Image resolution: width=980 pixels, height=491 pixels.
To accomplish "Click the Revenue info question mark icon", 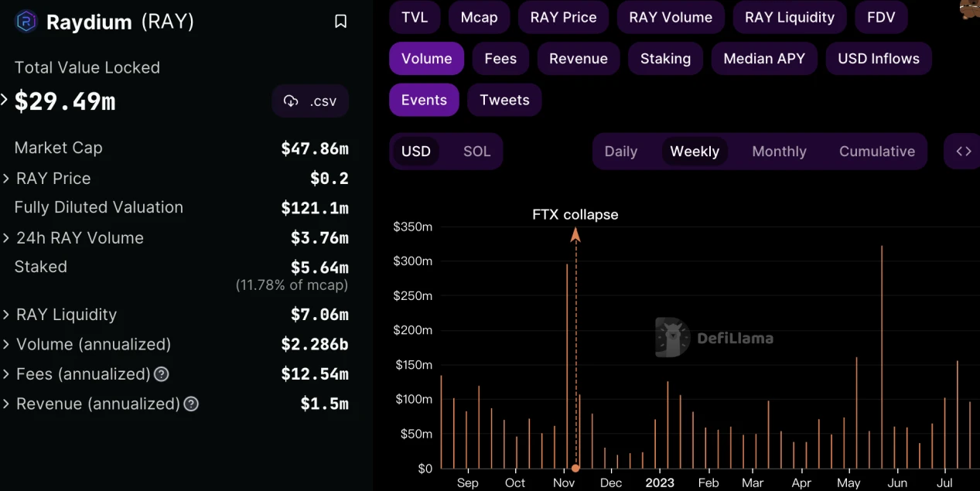I will 191,404.
